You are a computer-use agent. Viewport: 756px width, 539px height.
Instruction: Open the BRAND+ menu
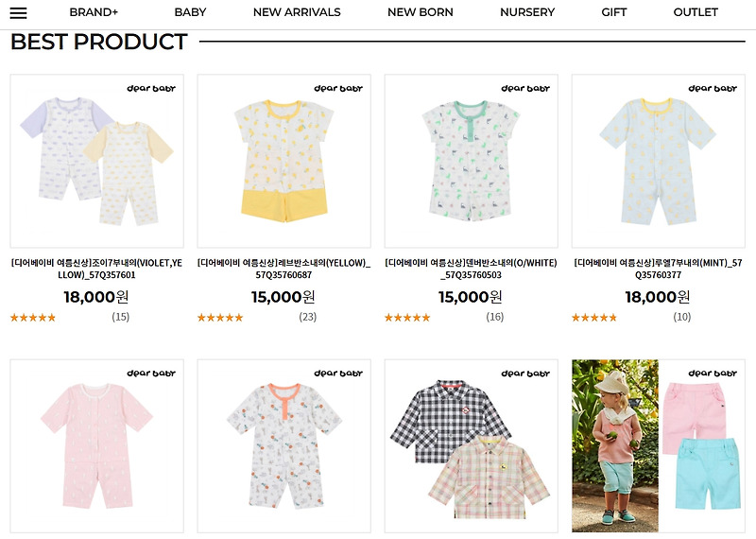point(94,12)
